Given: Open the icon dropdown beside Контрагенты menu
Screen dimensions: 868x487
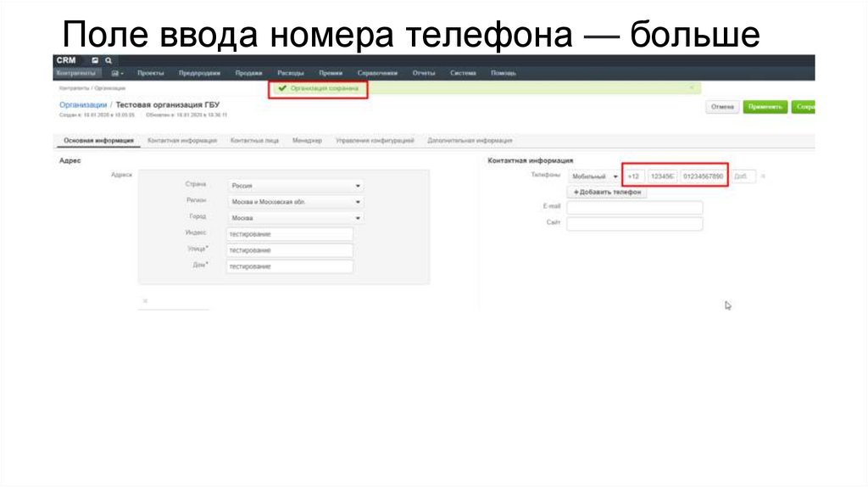Looking at the screenshot, I should point(117,74).
